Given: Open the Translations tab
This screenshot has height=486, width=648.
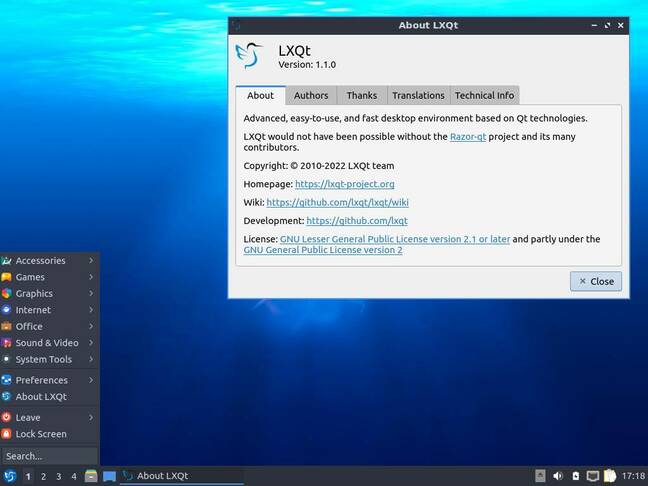Looking at the screenshot, I should click(418, 95).
